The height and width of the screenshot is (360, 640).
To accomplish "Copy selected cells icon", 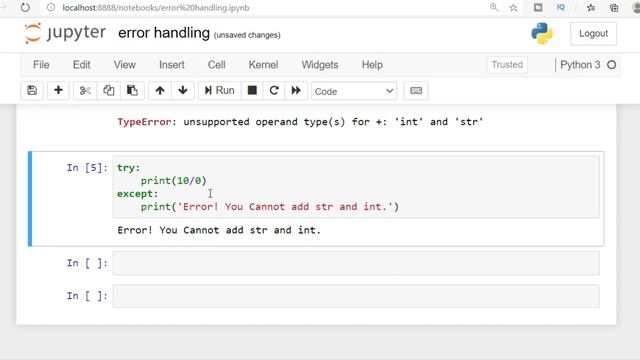I will (x=109, y=91).
